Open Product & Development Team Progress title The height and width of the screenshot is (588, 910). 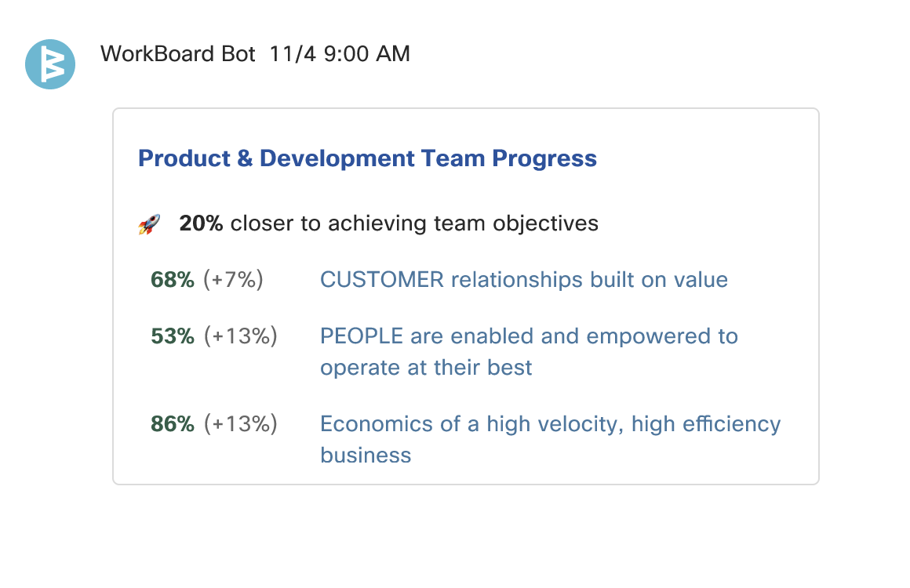point(367,158)
